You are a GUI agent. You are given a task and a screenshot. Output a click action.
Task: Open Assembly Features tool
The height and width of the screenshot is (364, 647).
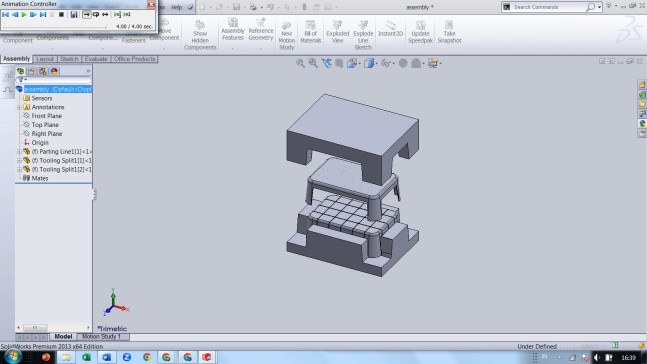click(233, 30)
